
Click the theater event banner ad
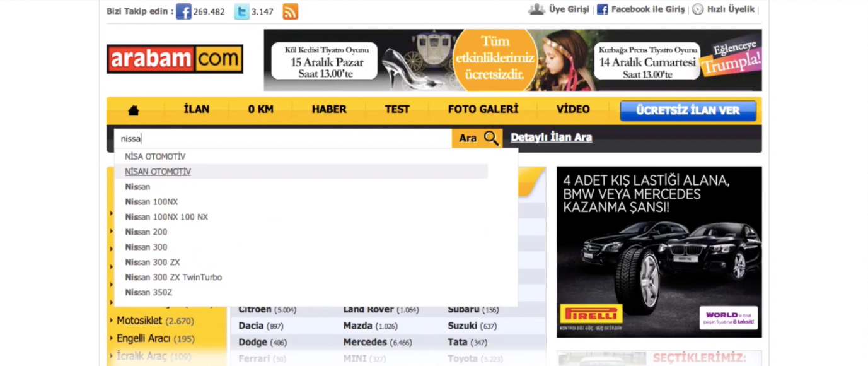[512, 60]
